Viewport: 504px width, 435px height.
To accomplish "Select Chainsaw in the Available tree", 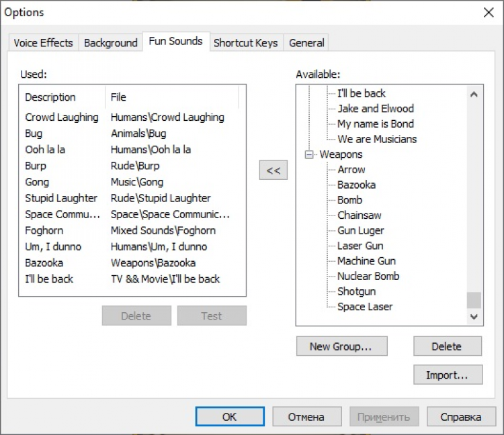I will pyautogui.click(x=359, y=215).
